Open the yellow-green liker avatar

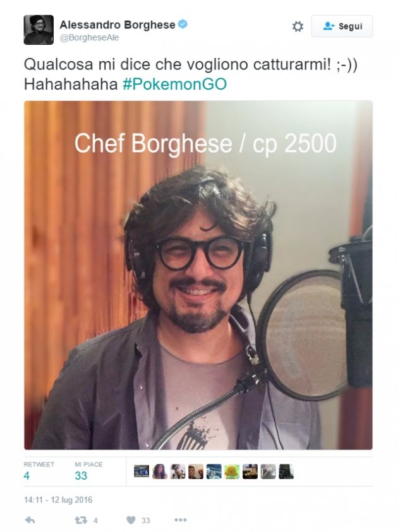pos(232,471)
